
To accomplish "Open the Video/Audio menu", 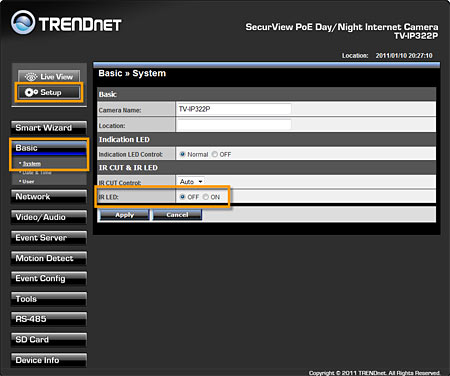I will pos(49,217).
